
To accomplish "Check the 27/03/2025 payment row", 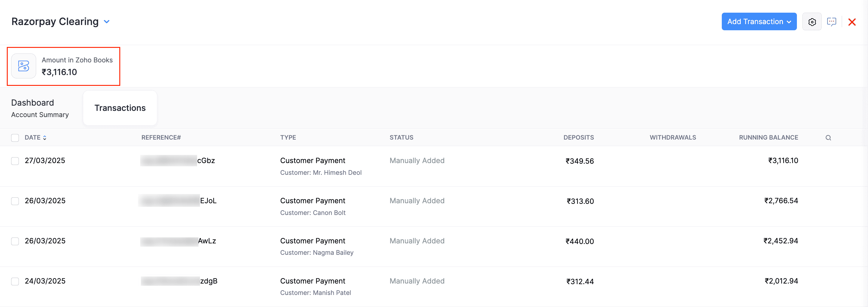I will click(x=15, y=161).
